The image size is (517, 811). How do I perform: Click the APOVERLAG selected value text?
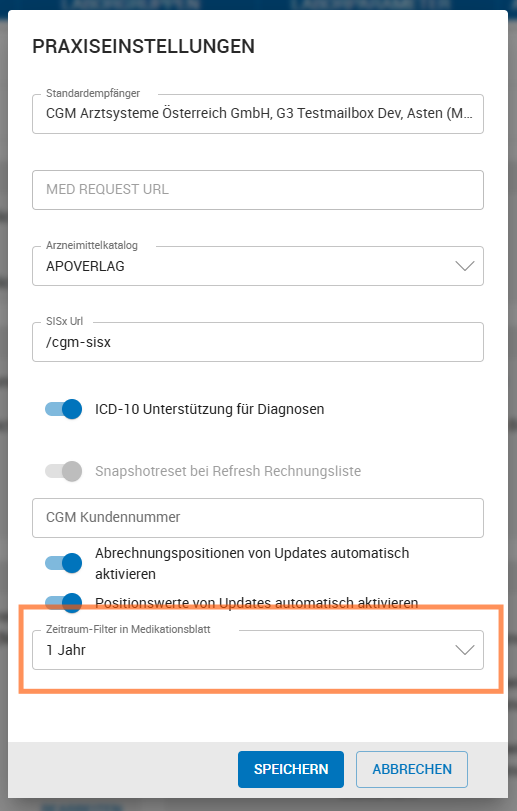(85, 266)
